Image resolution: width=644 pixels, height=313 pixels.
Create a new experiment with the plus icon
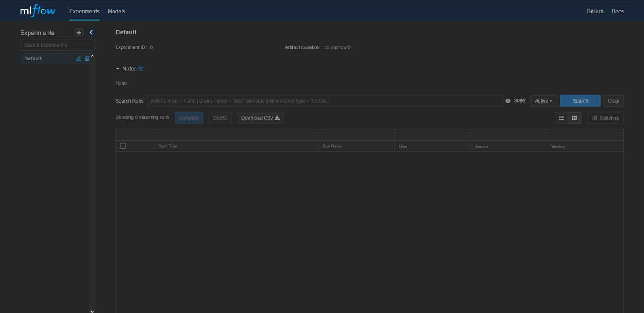79,32
